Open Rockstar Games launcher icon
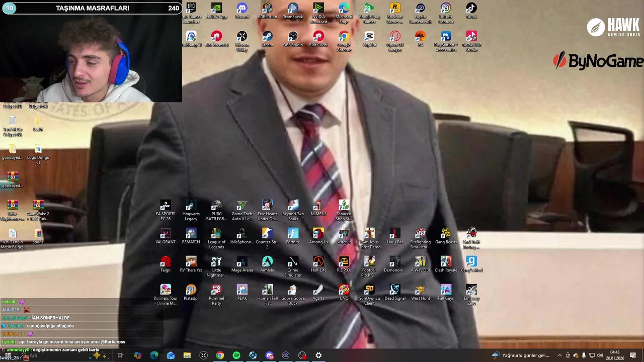The width and height of the screenshot is (644, 362). pos(395,13)
